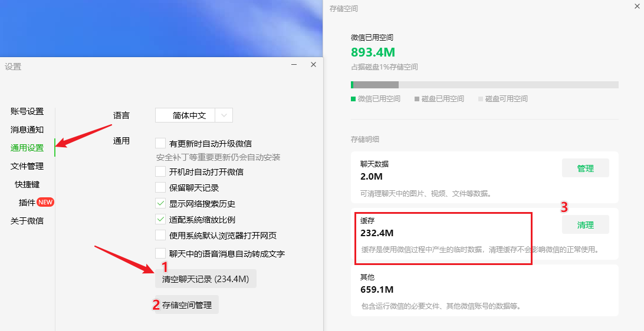
Task: Click the 缓存 232.4M value
Action: (x=377, y=233)
